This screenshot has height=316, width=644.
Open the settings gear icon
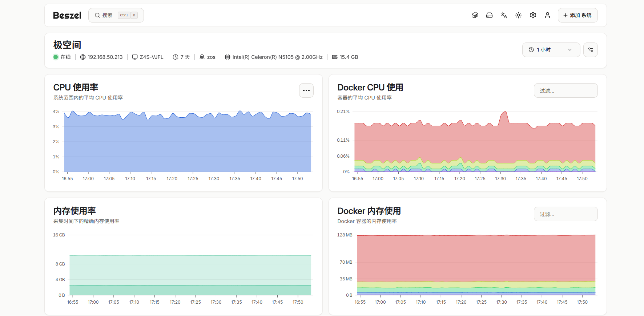533,15
